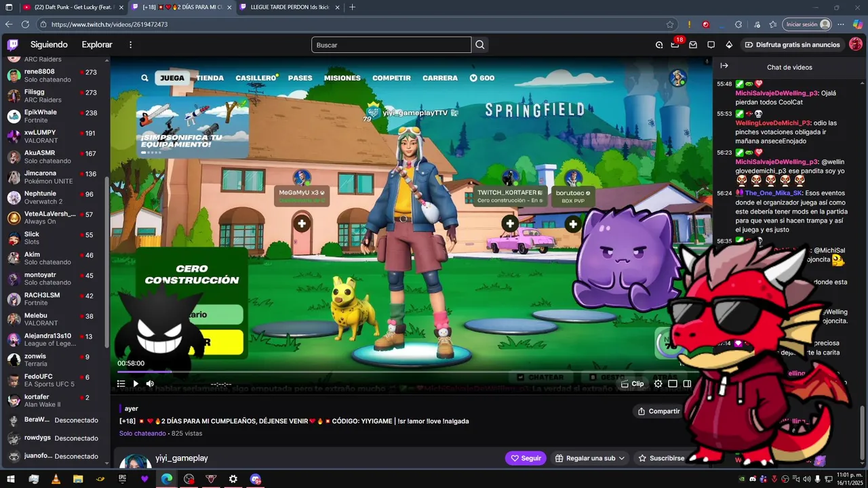Open the Bits diamond icon
This screenshot has height=488, width=868.
click(x=729, y=45)
